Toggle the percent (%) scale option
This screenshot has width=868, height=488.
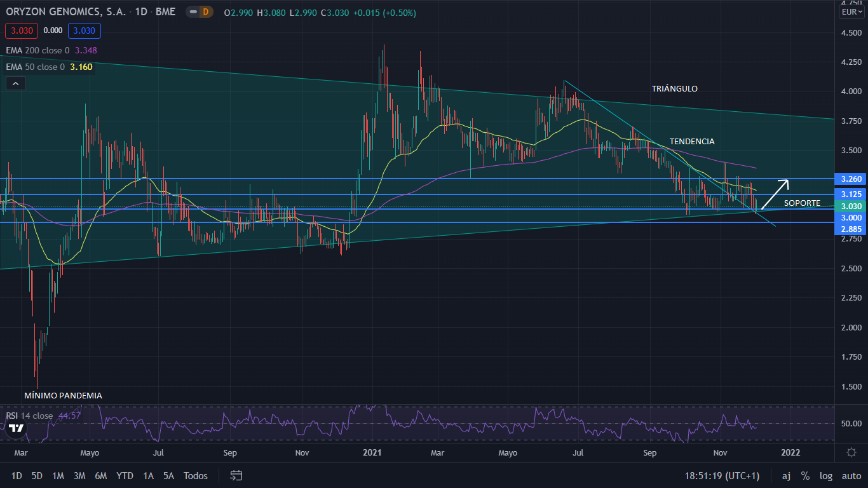(805, 475)
